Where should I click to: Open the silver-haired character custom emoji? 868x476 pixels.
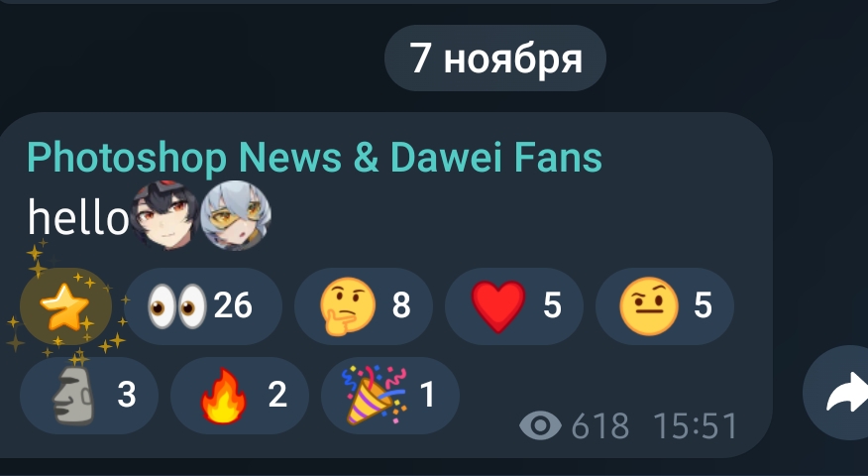tap(236, 215)
